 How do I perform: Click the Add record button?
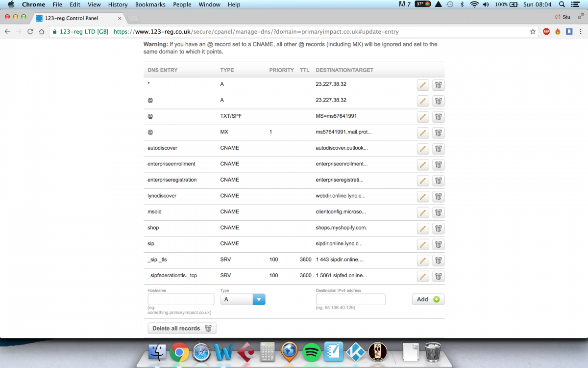coord(428,299)
